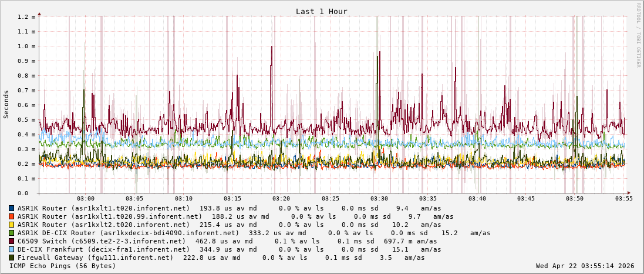Click the 'ICMP Echo Pings (56 Bytes)' footer text
644x274 pixels.
tap(63, 266)
